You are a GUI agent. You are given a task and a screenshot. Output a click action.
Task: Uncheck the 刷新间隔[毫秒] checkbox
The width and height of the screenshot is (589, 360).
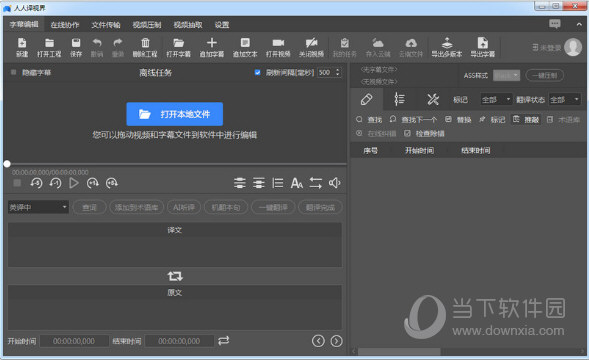click(257, 72)
